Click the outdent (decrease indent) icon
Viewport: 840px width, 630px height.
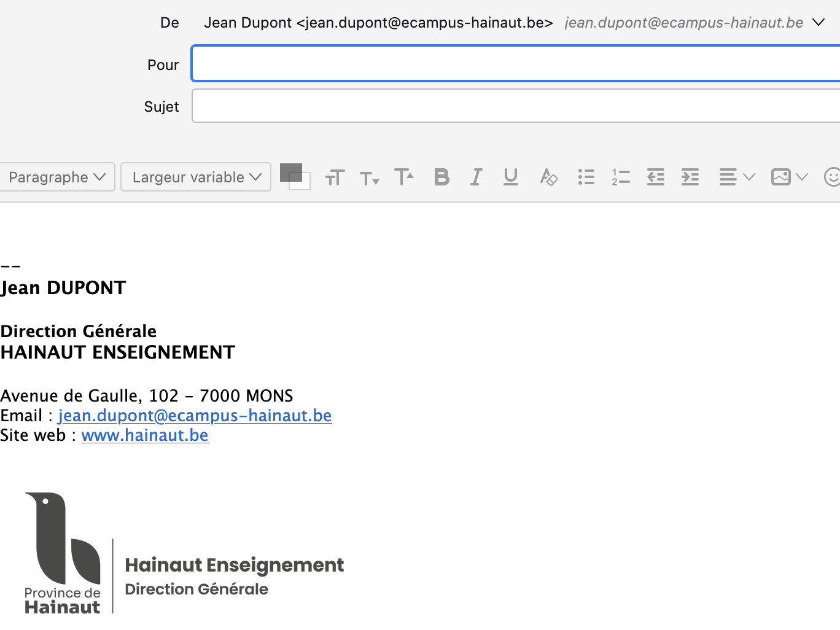656,177
